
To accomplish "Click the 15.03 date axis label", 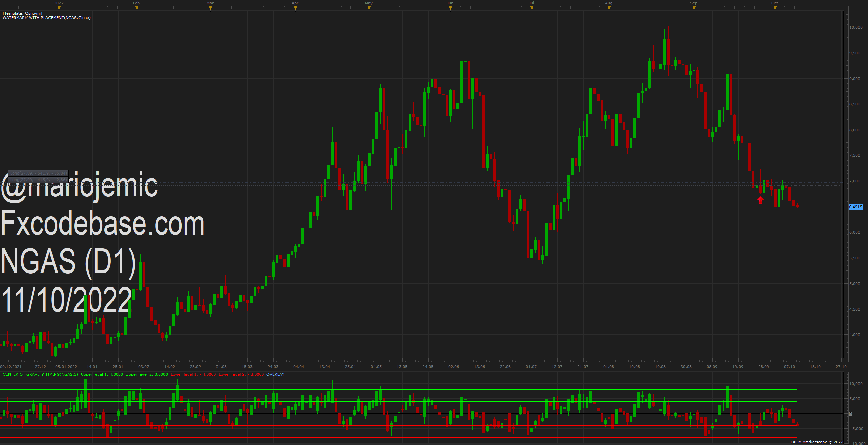I will [247, 367].
